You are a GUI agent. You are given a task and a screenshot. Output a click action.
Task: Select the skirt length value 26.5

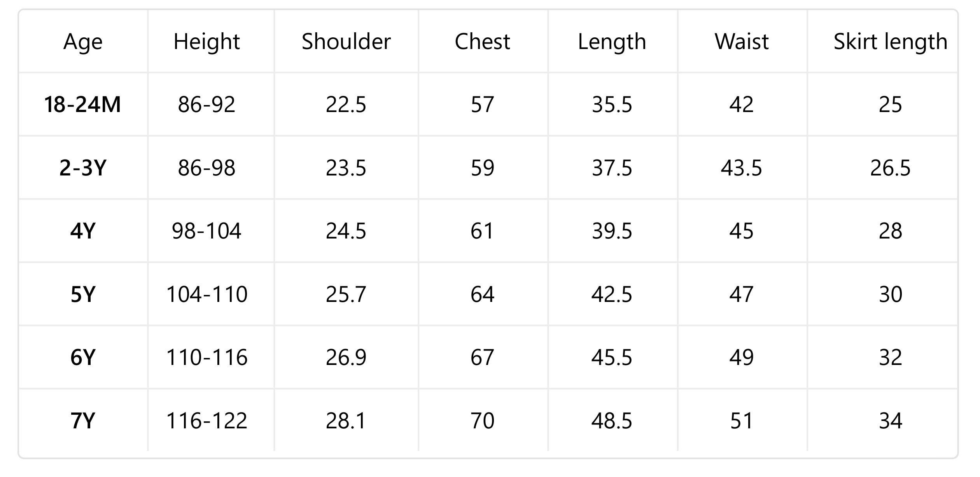[890, 168]
